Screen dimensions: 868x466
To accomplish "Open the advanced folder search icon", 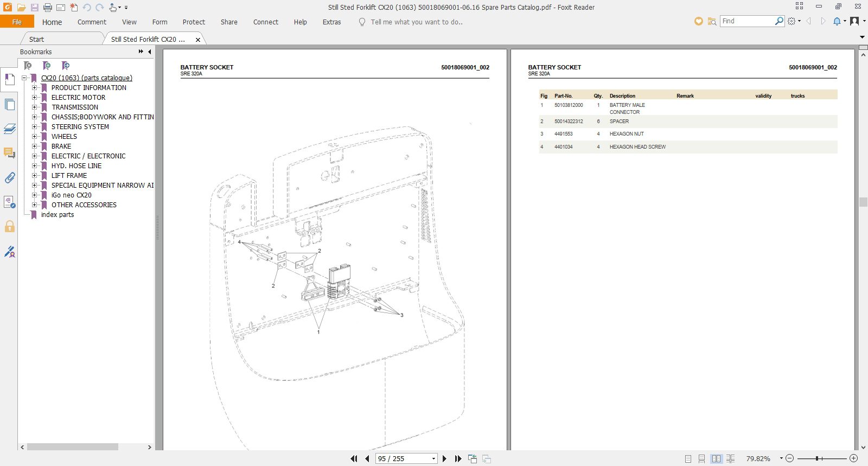I will click(x=712, y=21).
